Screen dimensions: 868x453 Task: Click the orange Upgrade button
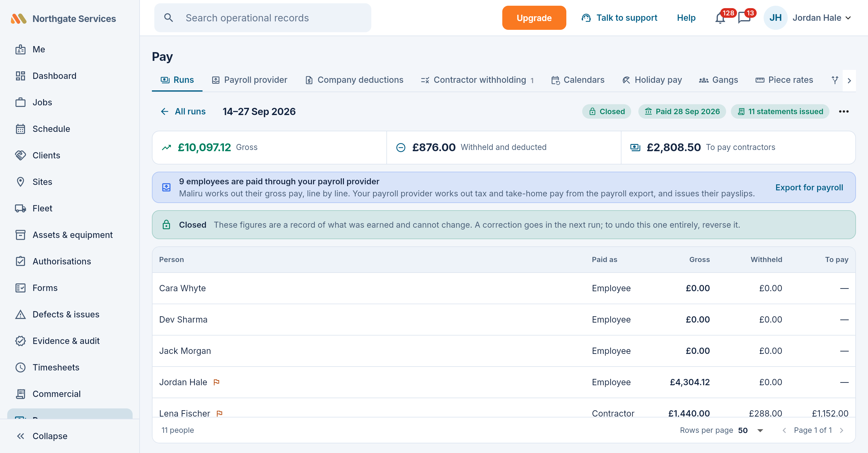[x=534, y=18]
